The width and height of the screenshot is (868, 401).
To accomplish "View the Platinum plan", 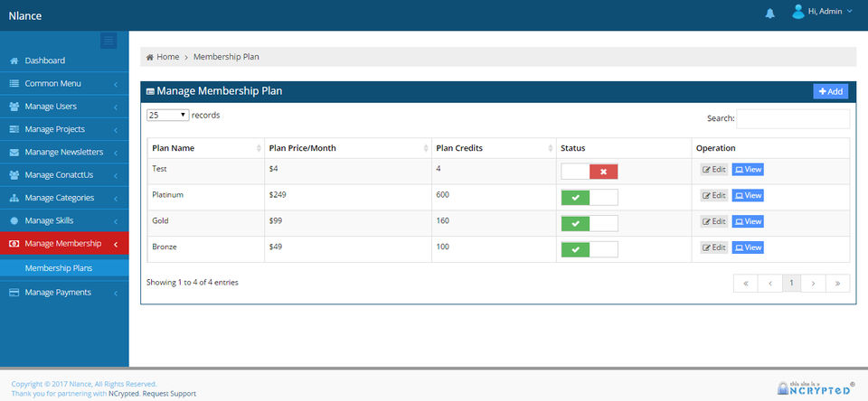I will (x=748, y=196).
